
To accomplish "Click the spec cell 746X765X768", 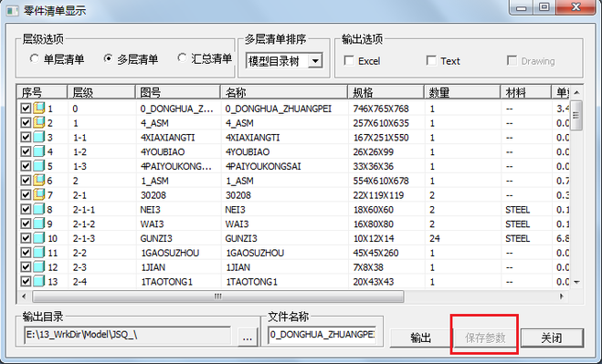I will pos(381,109).
